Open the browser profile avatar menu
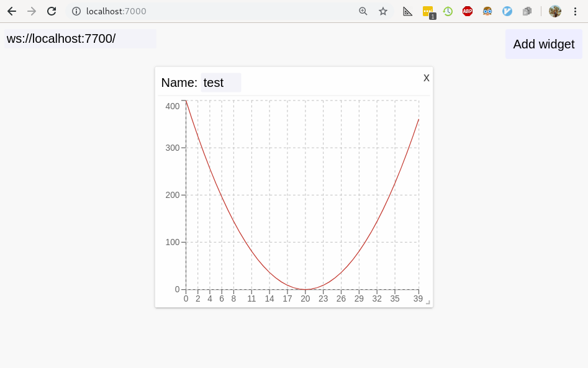The width and height of the screenshot is (588, 368). [554, 11]
